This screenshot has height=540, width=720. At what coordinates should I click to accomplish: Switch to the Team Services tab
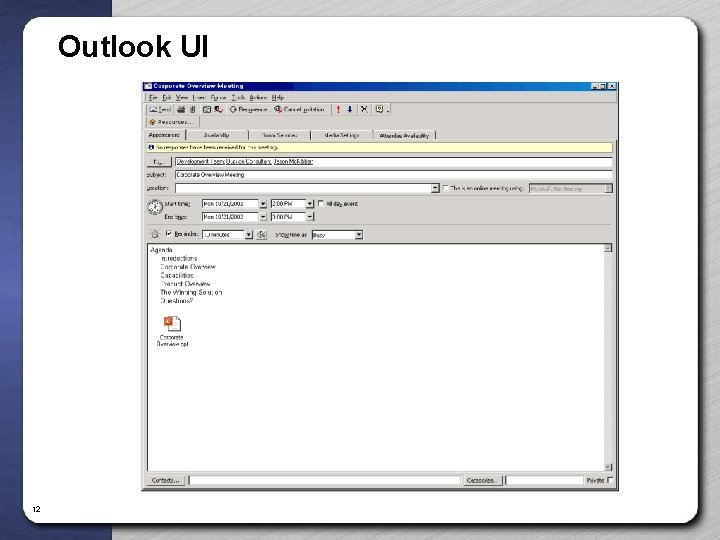pyautogui.click(x=279, y=135)
